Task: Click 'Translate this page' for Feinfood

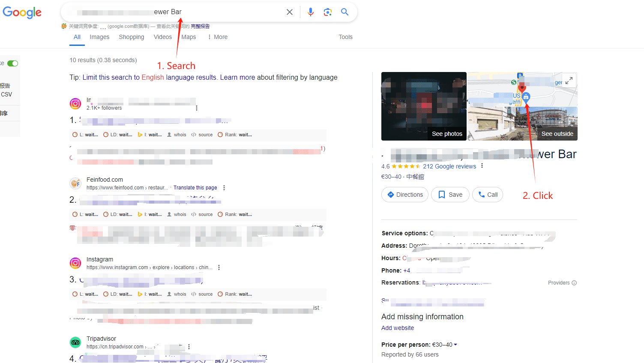Action: click(x=195, y=188)
